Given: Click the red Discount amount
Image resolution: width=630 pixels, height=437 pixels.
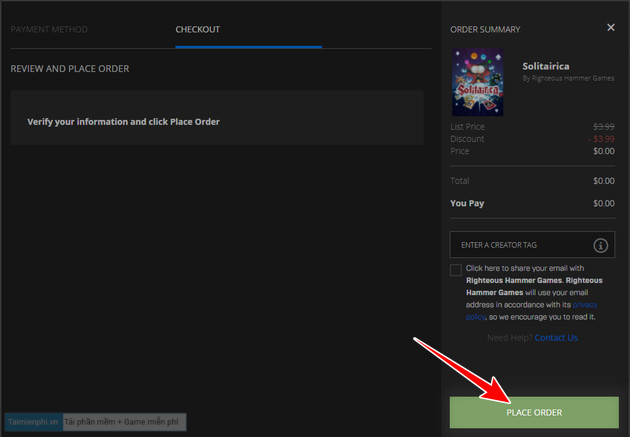Looking at the screenshot, I should point(603,139).
